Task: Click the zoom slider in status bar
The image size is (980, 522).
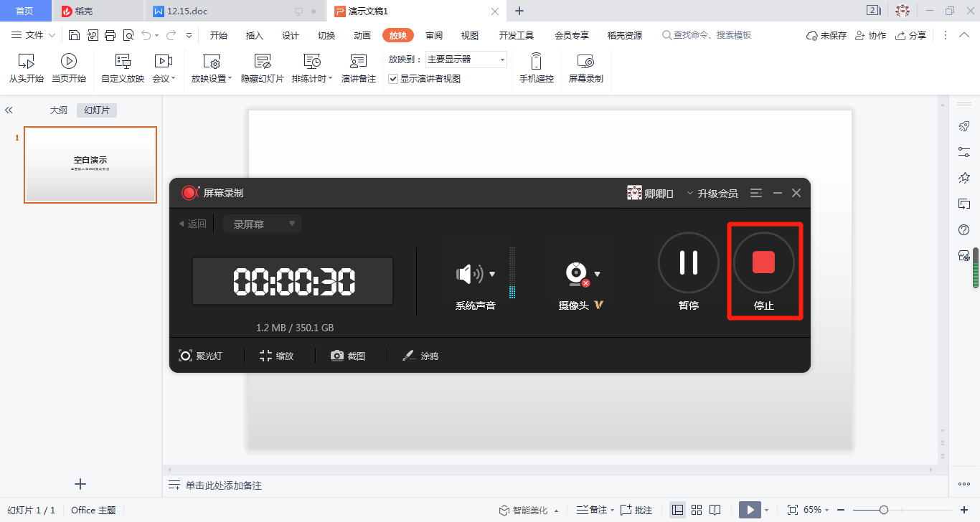Action: click(884, 510)
